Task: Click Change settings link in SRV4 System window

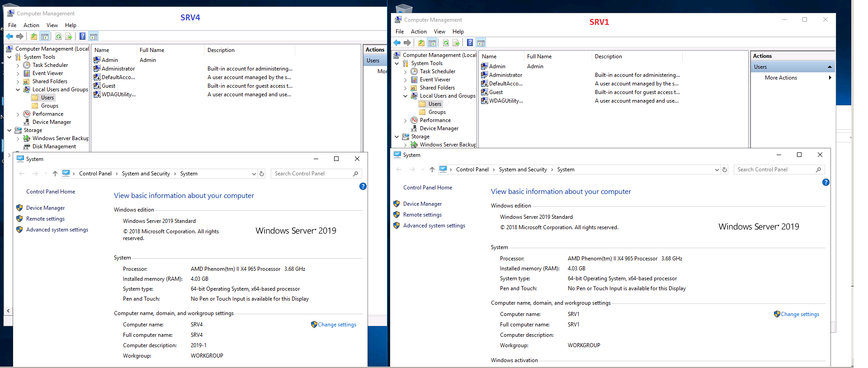Action: 337,325
